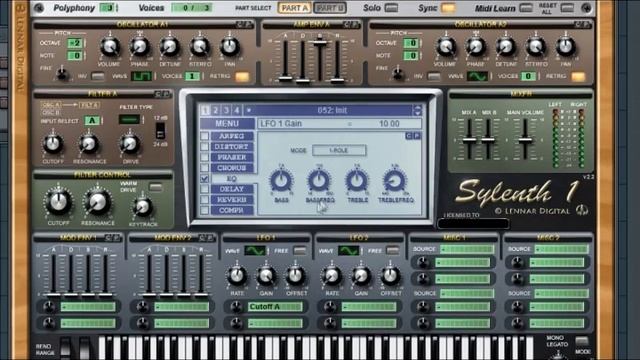Select the Oscillator A1 waveform display
The image size is (640, 360).
click(141, 76)
